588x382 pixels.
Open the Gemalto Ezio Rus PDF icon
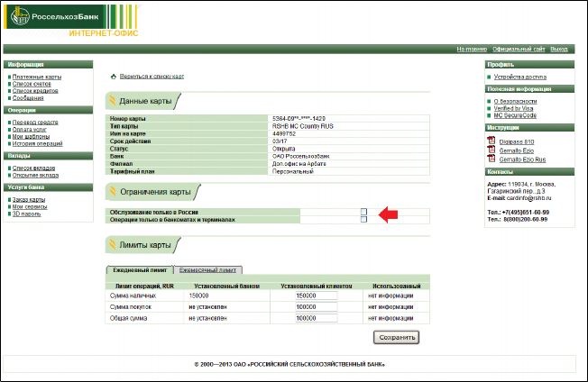point(492,159)
